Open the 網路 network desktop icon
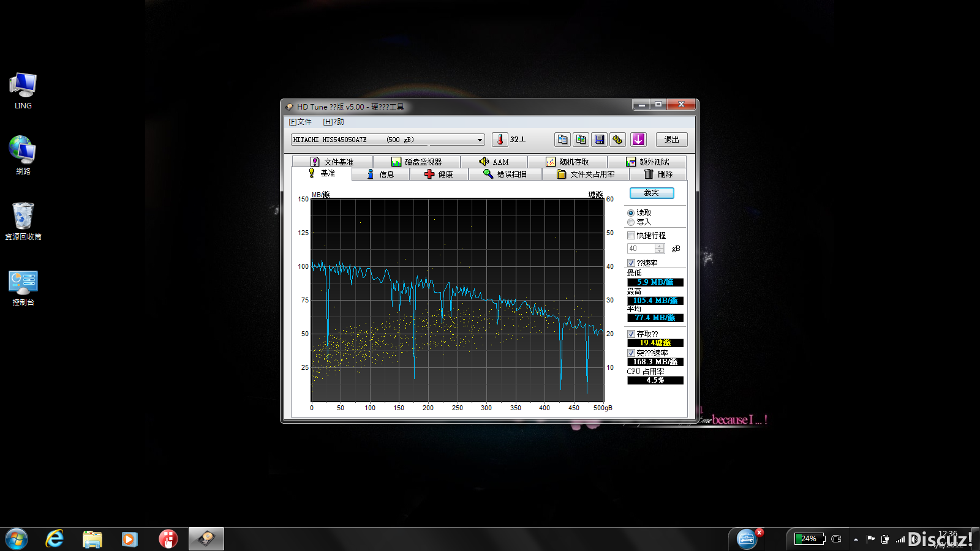This screenshot has height=551, width=980. [23, 156]
